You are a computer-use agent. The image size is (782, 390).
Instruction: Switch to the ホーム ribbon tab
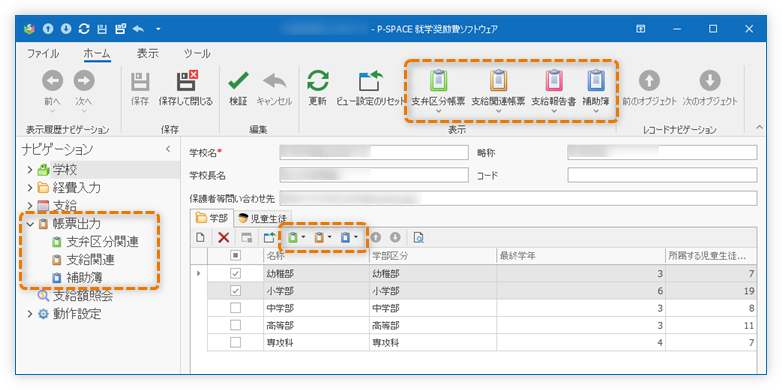tap(97, 53)
